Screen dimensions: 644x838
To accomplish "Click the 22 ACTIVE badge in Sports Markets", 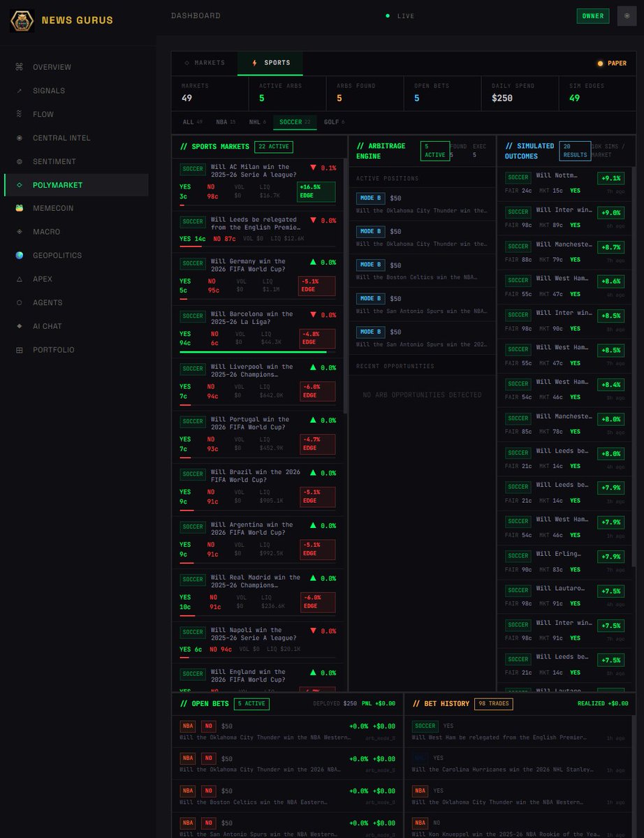I will pyautogui.click(x=274, y=147).
